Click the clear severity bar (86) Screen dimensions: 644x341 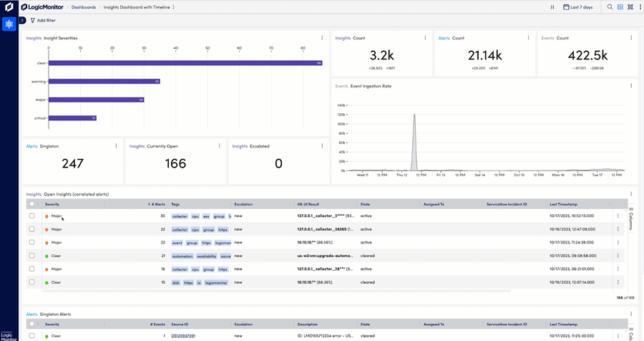(185, 63)
